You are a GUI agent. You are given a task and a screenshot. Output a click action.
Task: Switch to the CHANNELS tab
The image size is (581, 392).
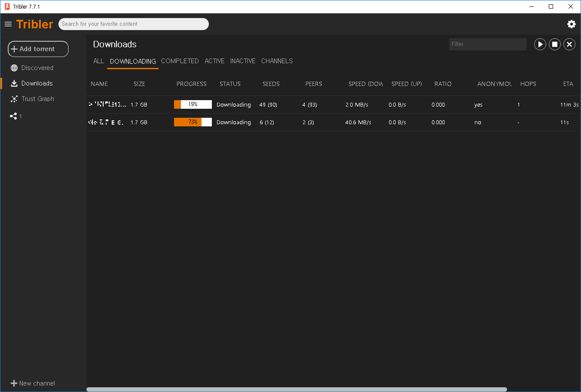[277, 61]
